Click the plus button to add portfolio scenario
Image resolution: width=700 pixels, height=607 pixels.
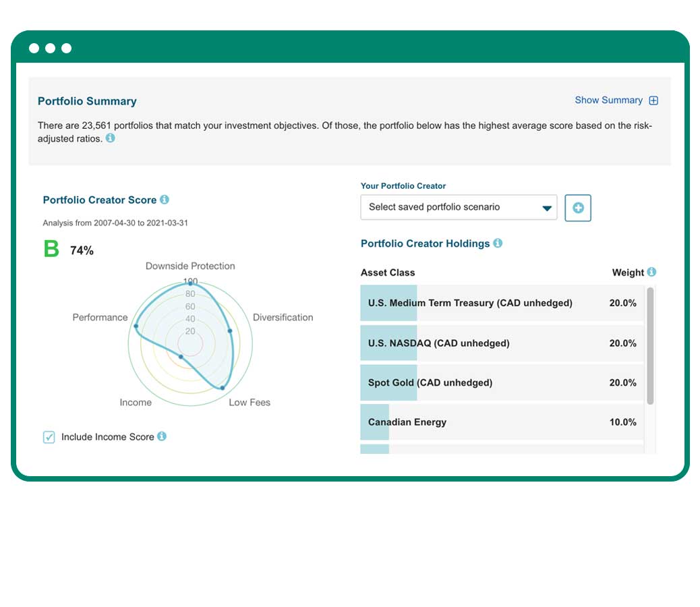[577, 208]
